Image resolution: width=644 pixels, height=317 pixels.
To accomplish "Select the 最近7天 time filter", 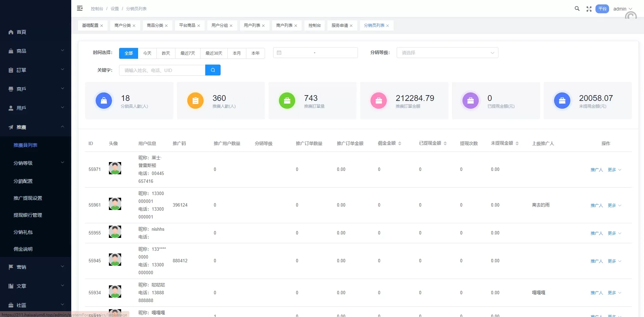I will [188, 53].
